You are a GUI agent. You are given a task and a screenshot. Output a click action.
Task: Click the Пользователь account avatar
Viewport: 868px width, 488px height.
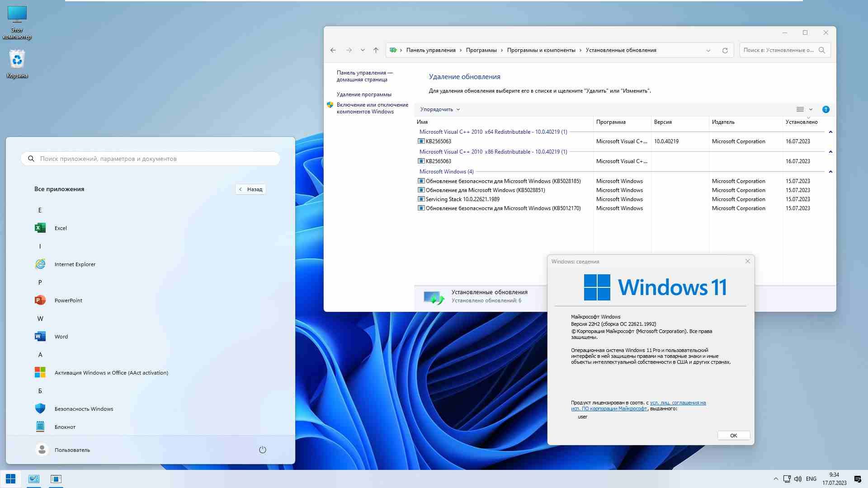42,450
